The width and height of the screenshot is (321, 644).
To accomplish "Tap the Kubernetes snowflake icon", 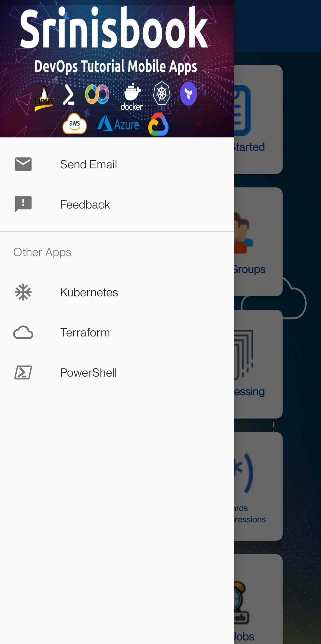I will (x=23, y=292).
